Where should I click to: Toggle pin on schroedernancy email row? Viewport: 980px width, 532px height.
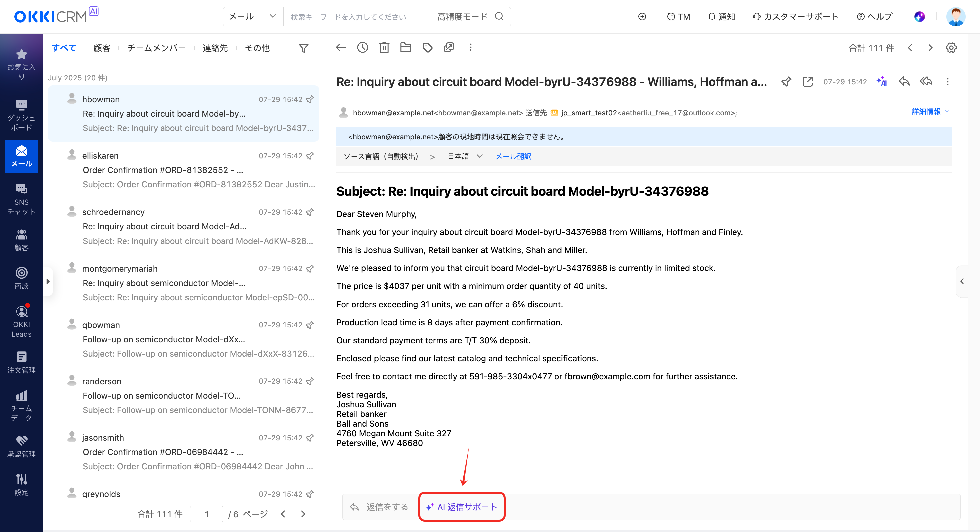310,212
